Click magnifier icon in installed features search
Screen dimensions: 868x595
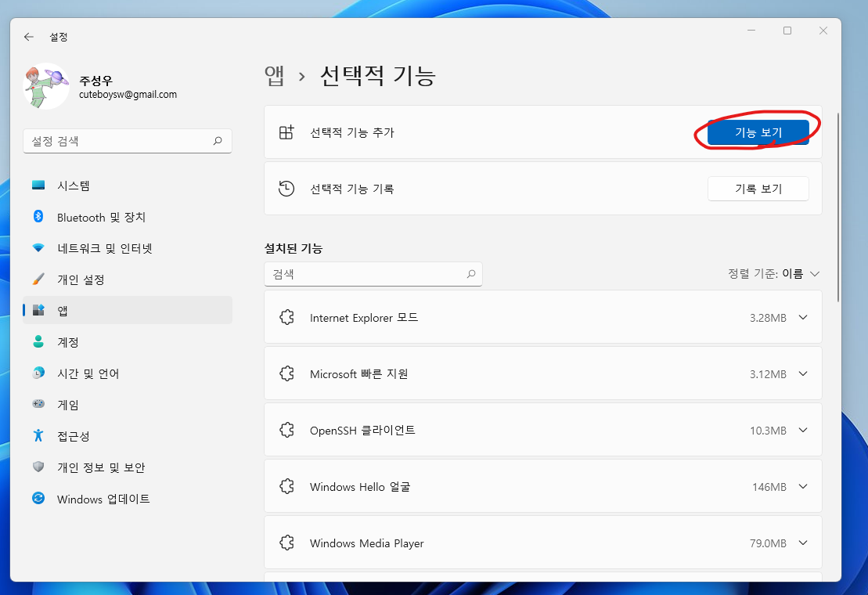click(x=471, y=274)
